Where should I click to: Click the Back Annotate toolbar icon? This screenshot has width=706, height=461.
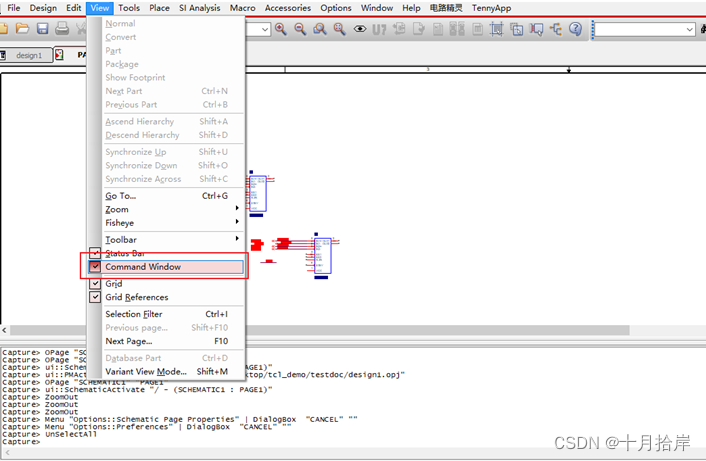coord(399,29)
